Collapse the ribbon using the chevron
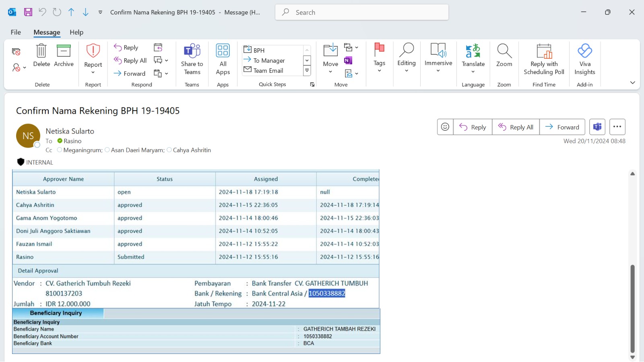Viewport: 644px width, 362px height. (x=632, y=82)
